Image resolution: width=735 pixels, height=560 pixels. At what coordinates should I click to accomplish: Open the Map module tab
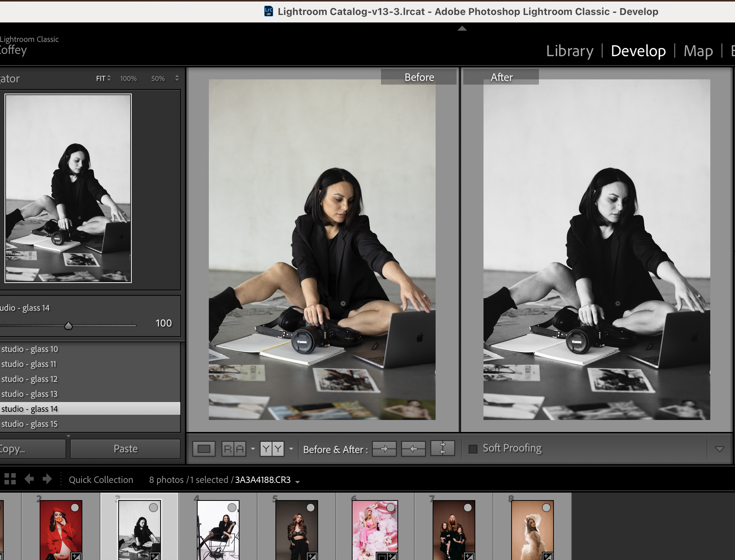click(698, 51)
